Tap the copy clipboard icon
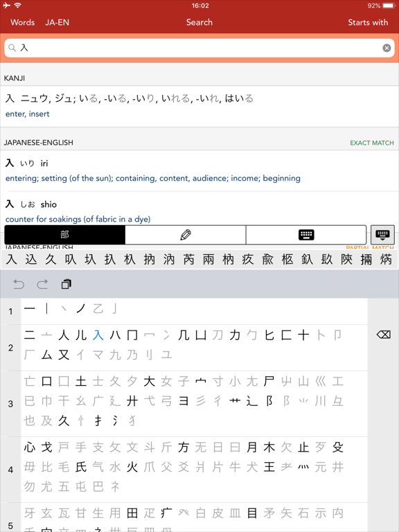This screenshot has height=532, width=399. pos(66,284)
